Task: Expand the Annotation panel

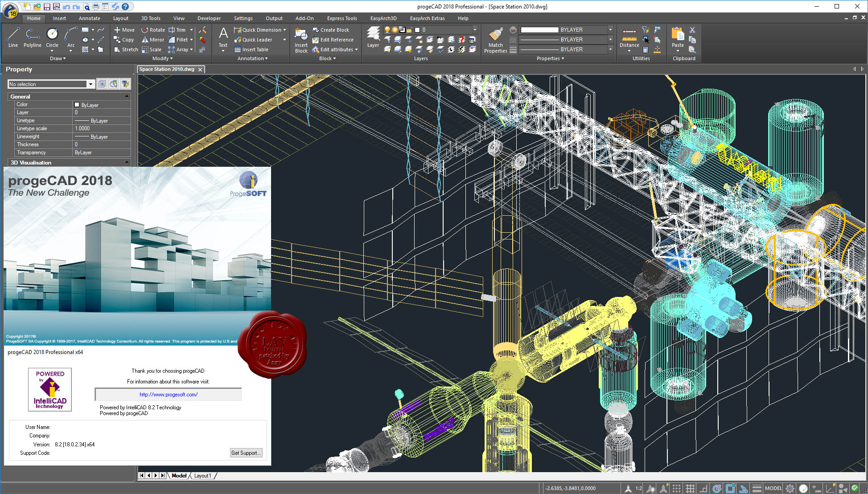Action: 252,58
